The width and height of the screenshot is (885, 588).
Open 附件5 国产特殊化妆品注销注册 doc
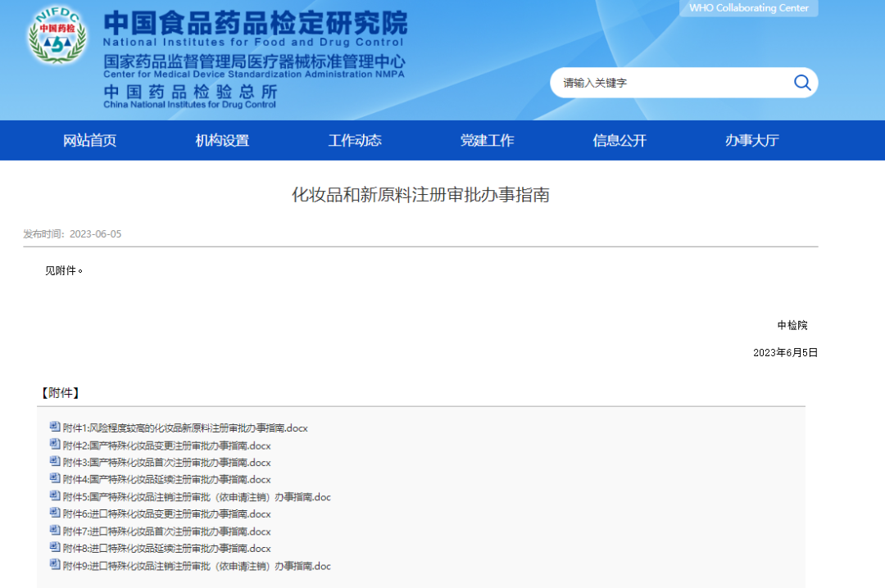[x=197, y=497]
